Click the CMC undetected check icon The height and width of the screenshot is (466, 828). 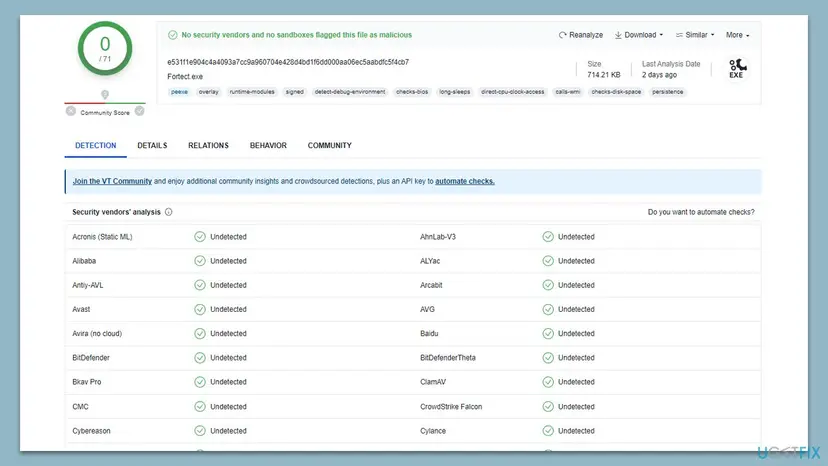coord(200,407)
